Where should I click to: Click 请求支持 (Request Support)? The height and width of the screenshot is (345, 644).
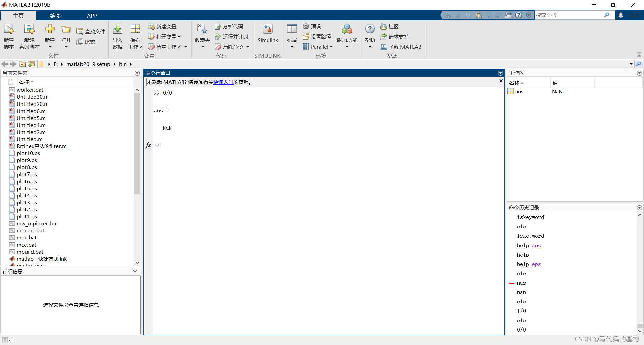395,37
